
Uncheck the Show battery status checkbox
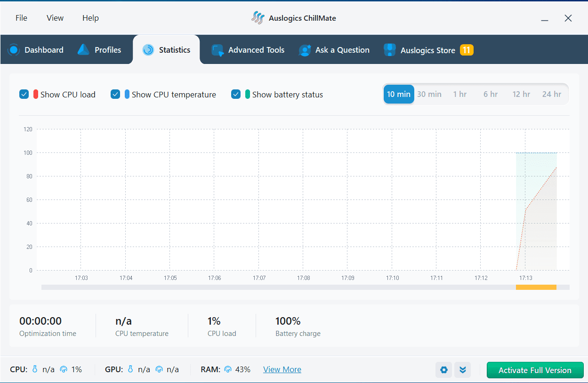tap(236, 94)
